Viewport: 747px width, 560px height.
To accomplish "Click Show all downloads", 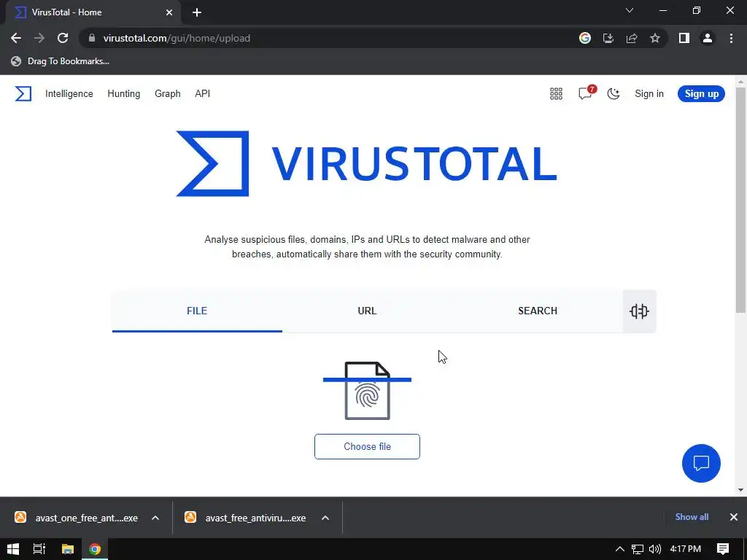I will point(692,517).
